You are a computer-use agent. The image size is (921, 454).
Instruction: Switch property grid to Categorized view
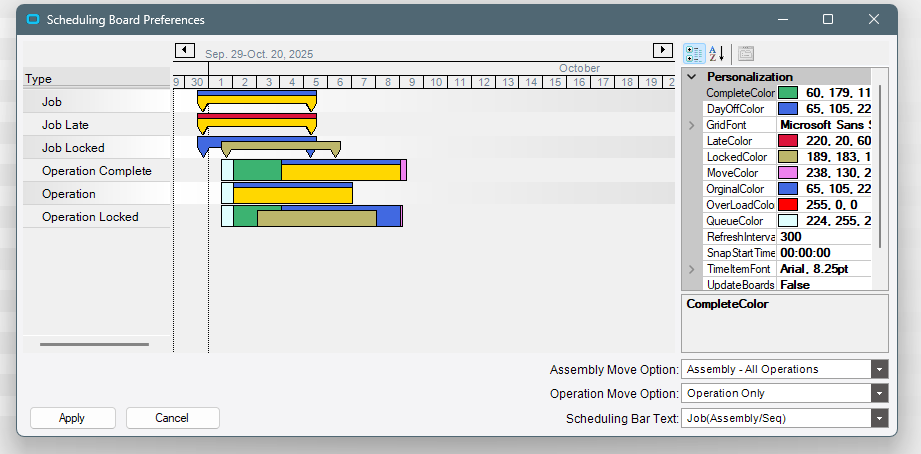click(x=694, y=53)
